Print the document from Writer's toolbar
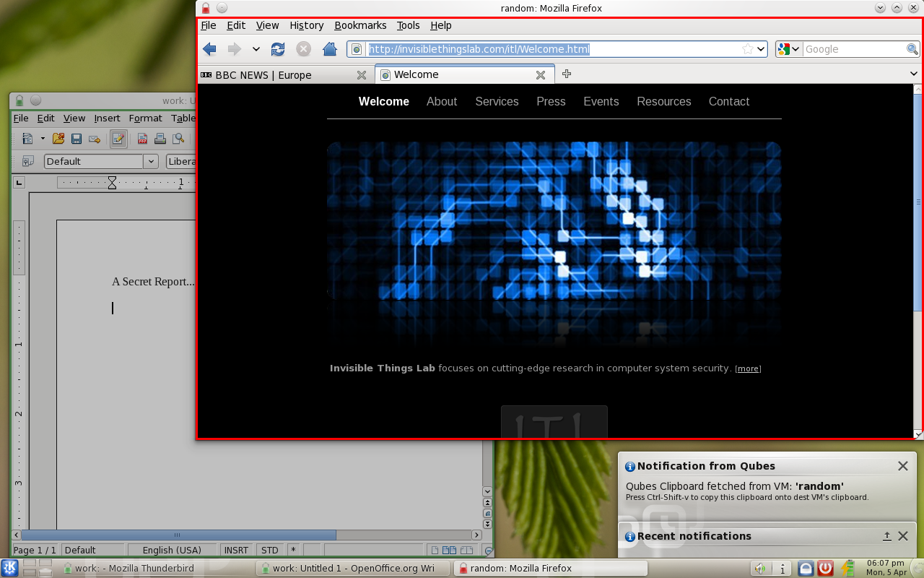The image size is (924, 578). point(160,139)
